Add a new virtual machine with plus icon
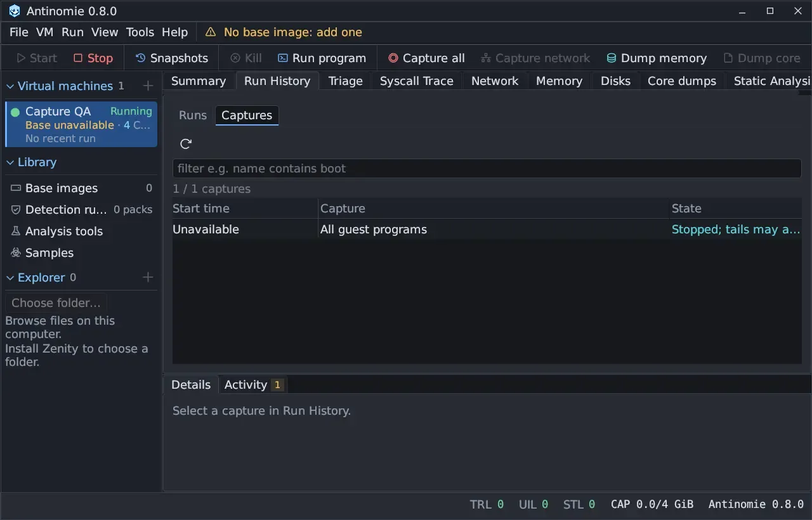This screenshot has height=520, width=812. [x=148, y=86]
